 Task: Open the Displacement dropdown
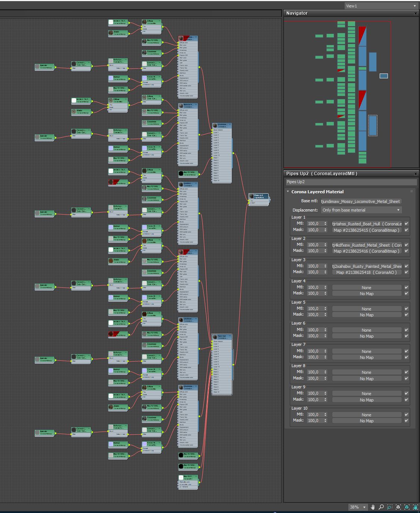click(361, 210)
